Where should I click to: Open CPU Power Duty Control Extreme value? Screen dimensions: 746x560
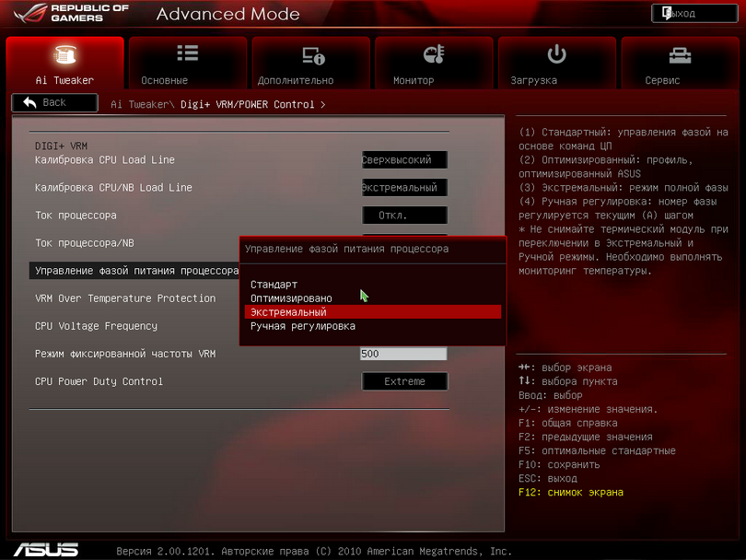[x=404, y=381]
